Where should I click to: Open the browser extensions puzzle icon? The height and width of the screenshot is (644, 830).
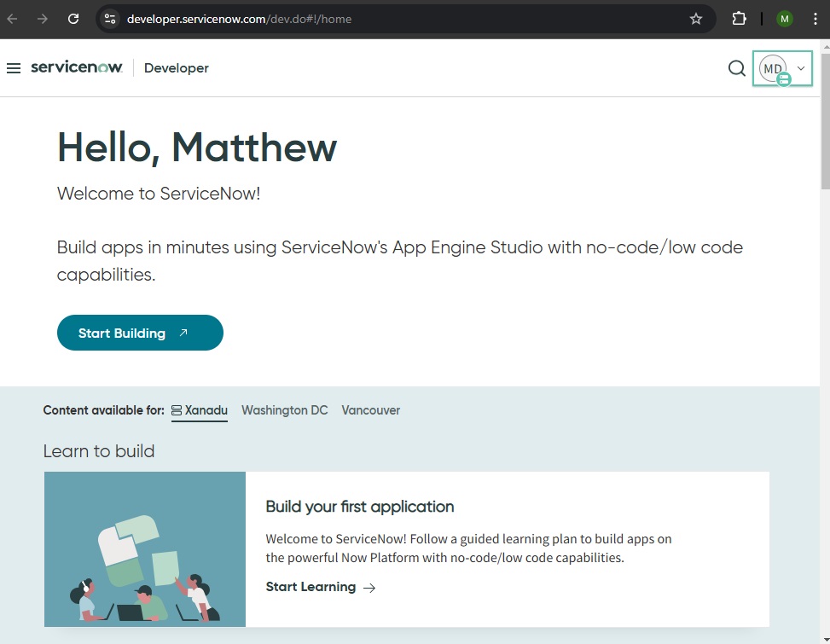tap(739, 19)
